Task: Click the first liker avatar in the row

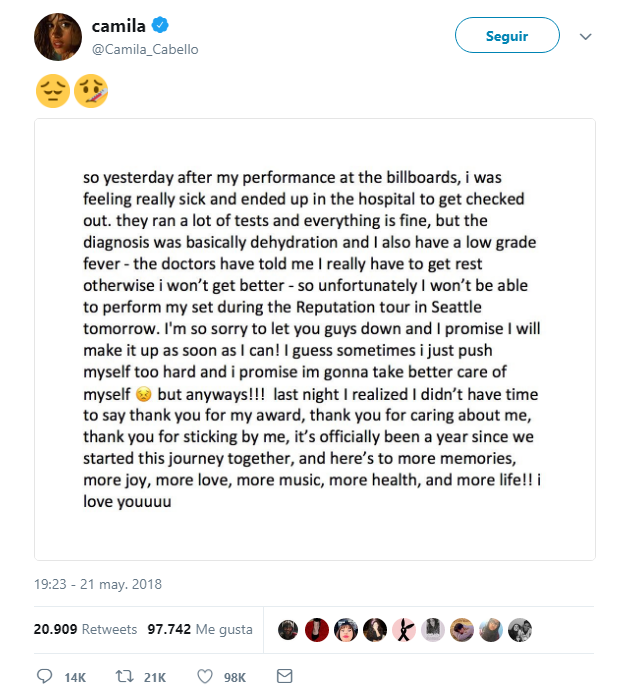Action: coord(288,629)
